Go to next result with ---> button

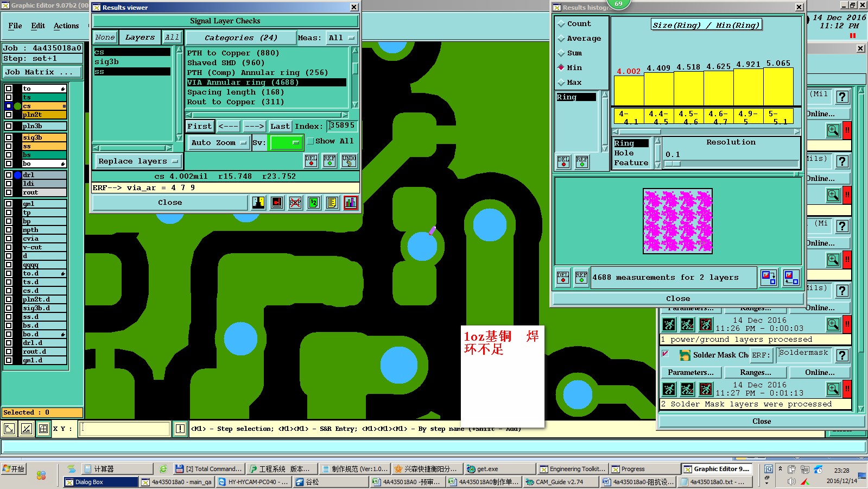tap(254, 126)
